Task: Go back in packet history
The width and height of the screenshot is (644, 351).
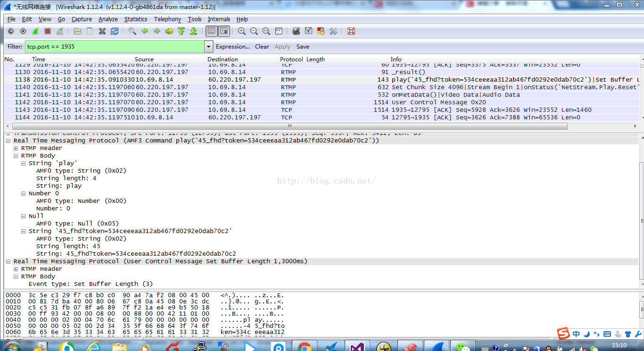Action: coord(145,32)
